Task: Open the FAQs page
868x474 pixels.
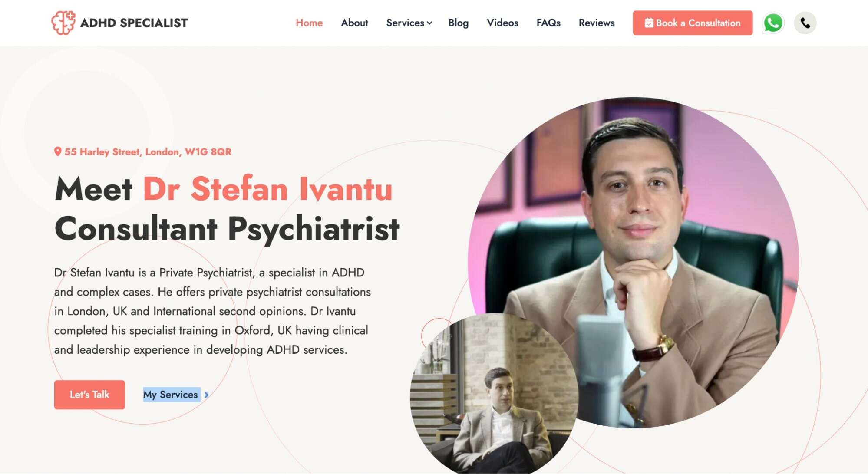Action: [548, 23]
